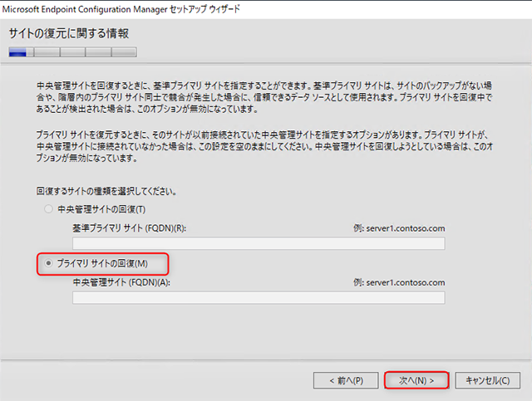Cancel setup with the キャンセル(C) button
This screenshot has height=401, width=532.
tap(487, 380)
